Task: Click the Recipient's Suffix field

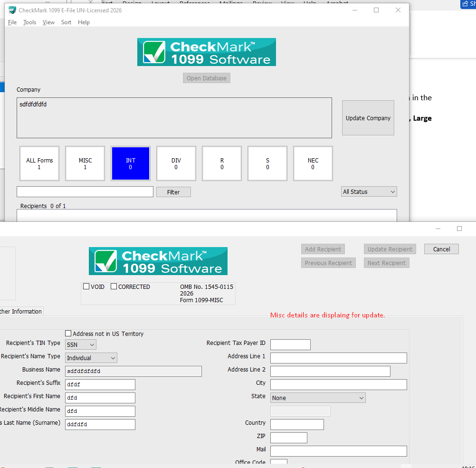Action: pyautogui.click(x=100, y=384)
